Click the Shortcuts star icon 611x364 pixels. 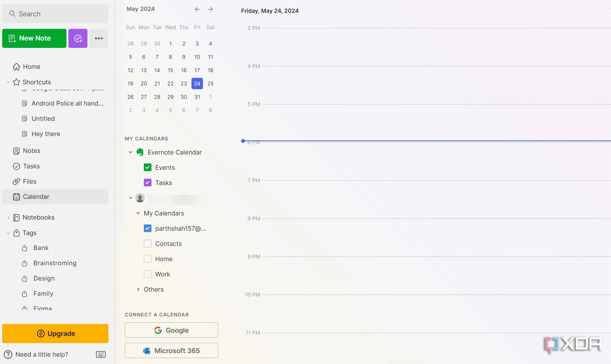(16, 82)
